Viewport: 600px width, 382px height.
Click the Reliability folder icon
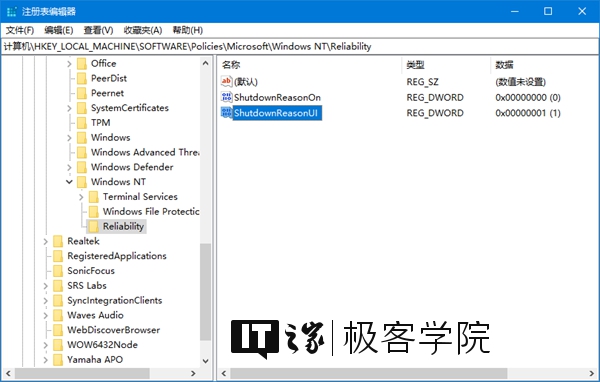coord(93,227)
